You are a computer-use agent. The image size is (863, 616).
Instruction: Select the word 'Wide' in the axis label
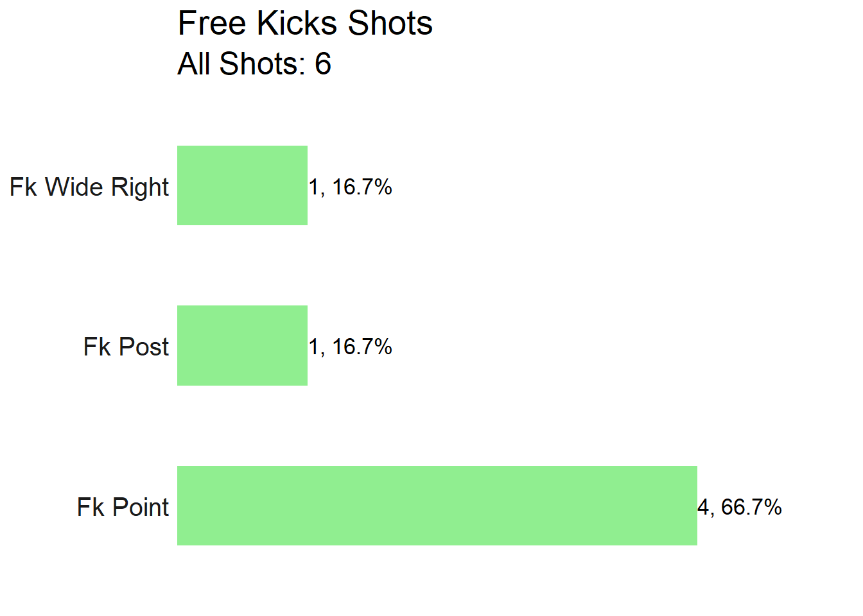(x=74, y=187)
